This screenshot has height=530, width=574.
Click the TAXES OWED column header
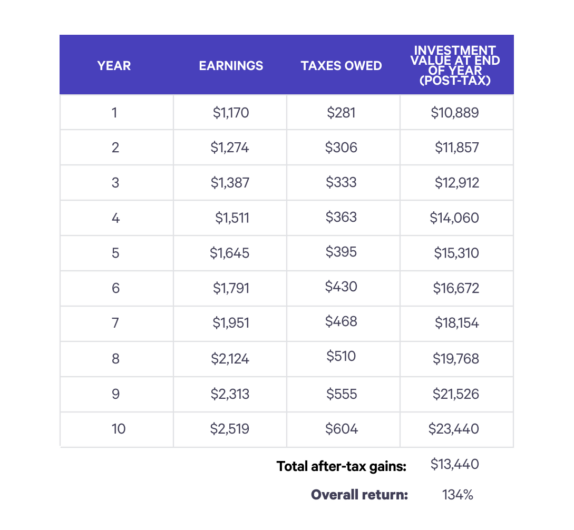[341, 66]
